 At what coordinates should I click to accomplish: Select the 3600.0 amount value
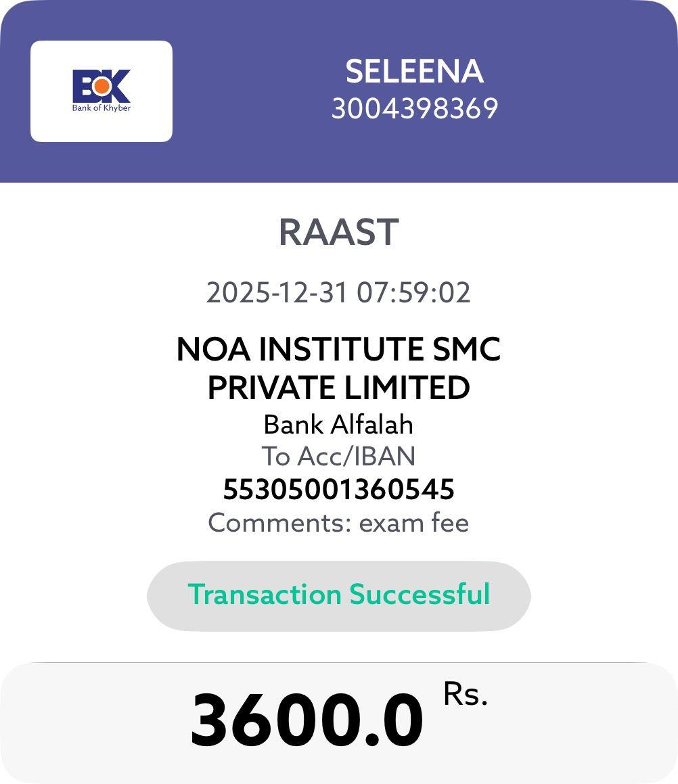307,721
